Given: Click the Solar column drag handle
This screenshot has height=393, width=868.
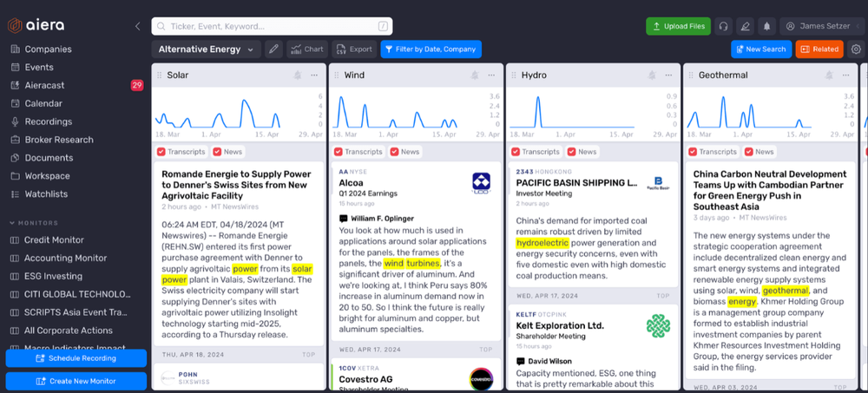Looking at the screenshot, I should coord(160,75).
